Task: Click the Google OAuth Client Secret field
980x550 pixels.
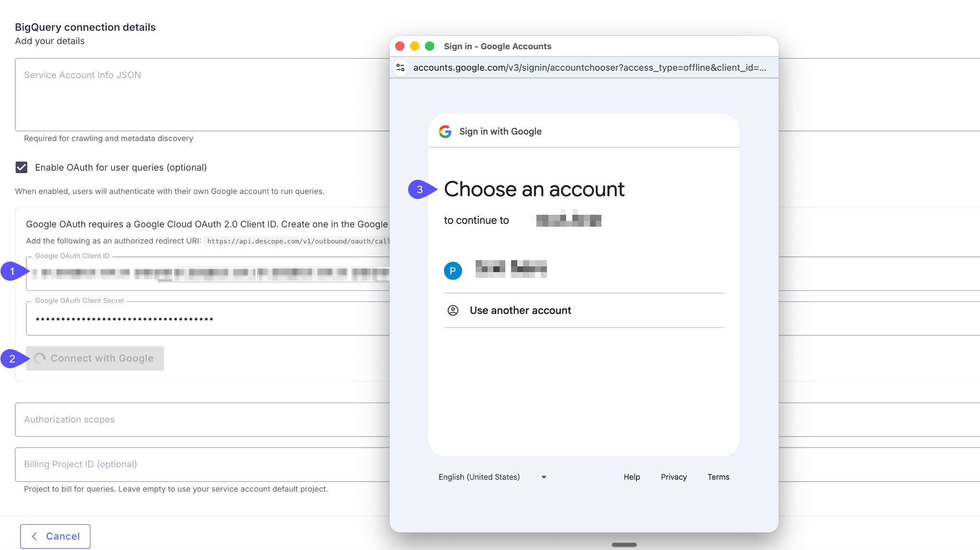Action: 208,318
